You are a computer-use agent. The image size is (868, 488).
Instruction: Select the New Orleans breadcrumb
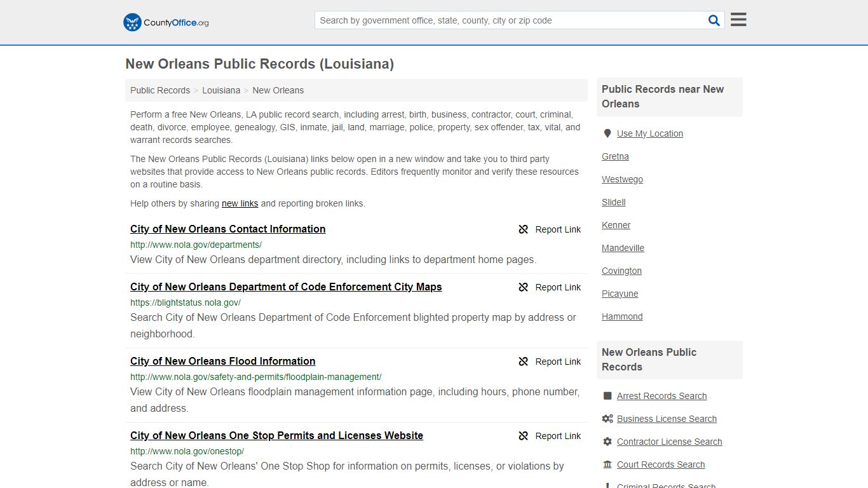(278, 90)
